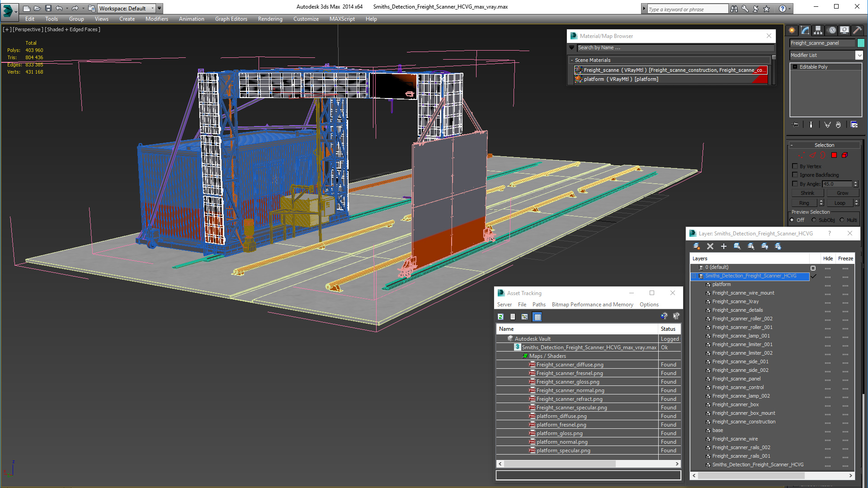The height and width of the screenshot is (488, 868).
Task: Click Highlight Selected Objects' Layers icon
Action: [751, 246]
